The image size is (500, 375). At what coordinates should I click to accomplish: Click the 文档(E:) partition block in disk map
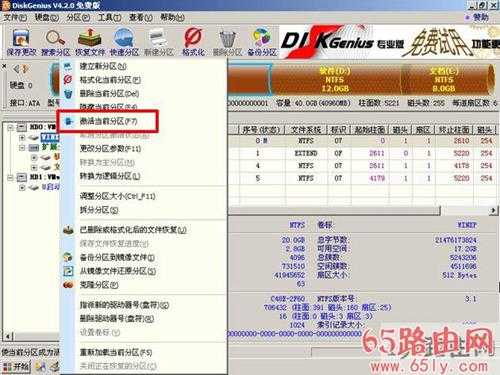point(445,79)
